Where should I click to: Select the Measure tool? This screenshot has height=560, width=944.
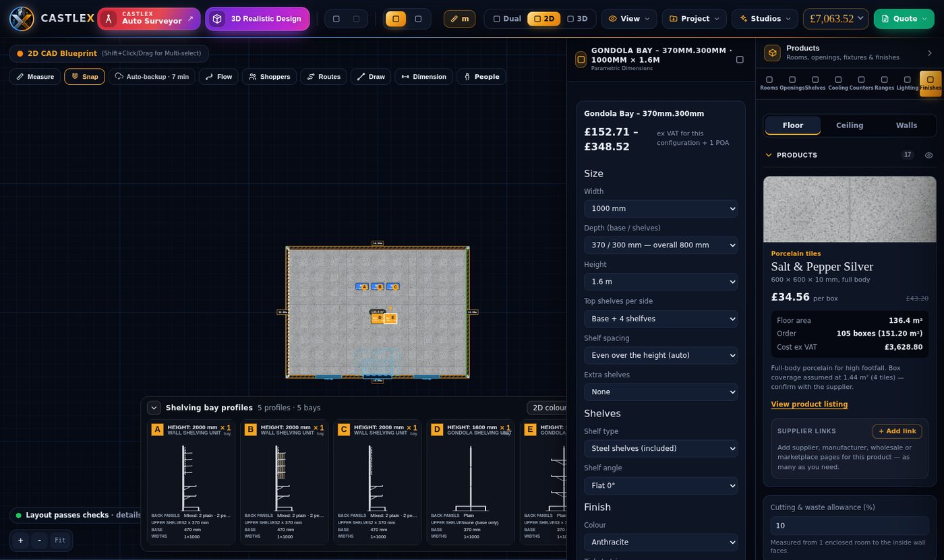click(35, 77)
